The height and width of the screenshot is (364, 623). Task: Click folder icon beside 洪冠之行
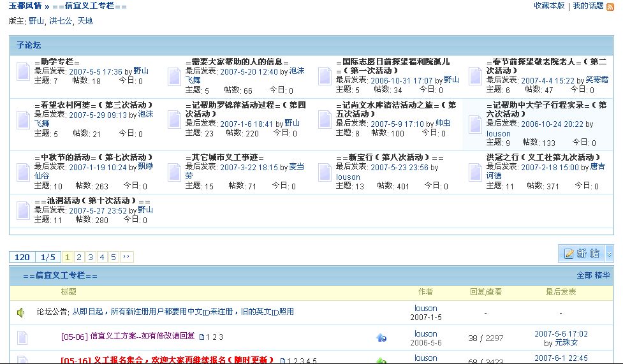475,173
